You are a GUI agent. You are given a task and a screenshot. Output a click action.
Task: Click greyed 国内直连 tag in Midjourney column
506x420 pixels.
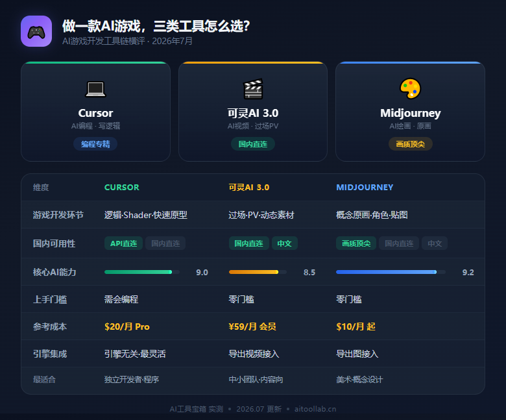399,243
